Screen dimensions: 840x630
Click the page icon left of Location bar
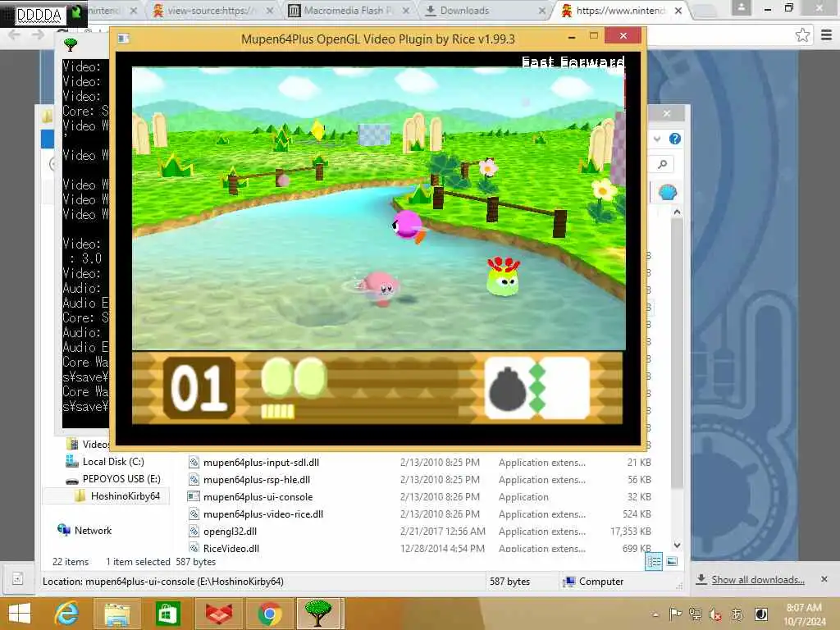click(18, 578)
